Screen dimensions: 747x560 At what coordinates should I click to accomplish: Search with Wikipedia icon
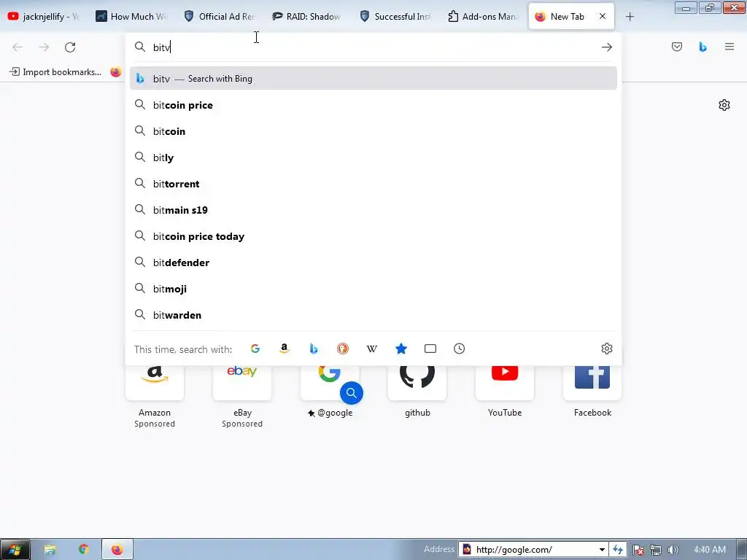point(371,349)
